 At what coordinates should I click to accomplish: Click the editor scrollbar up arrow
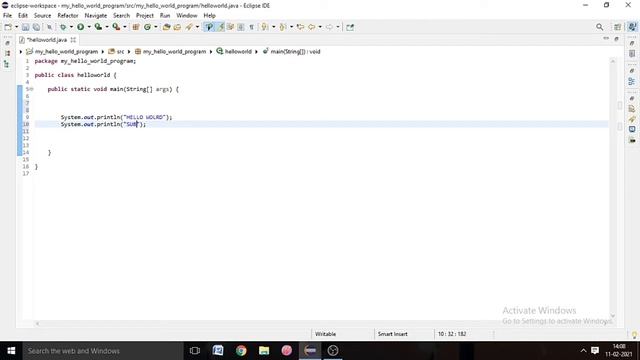click(613, 61)
